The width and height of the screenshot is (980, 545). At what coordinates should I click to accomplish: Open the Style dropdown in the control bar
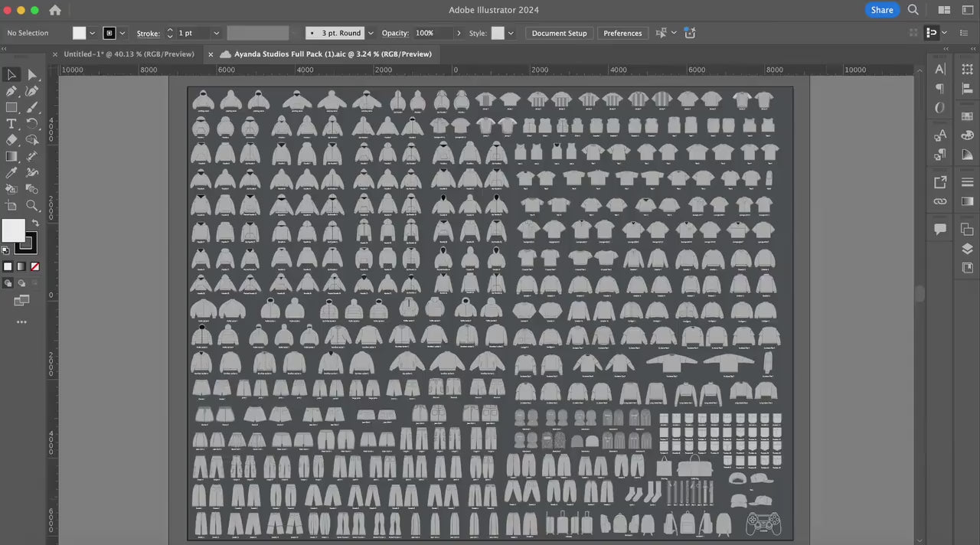(x=510, y=33)
